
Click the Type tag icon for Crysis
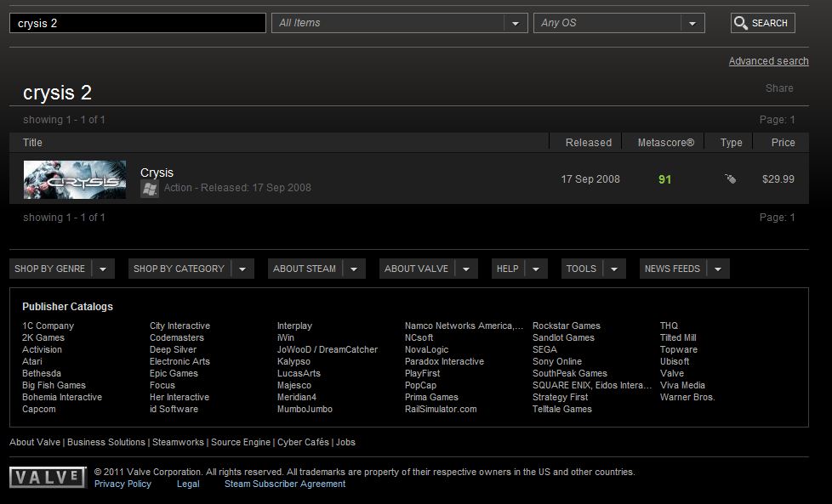731,179
